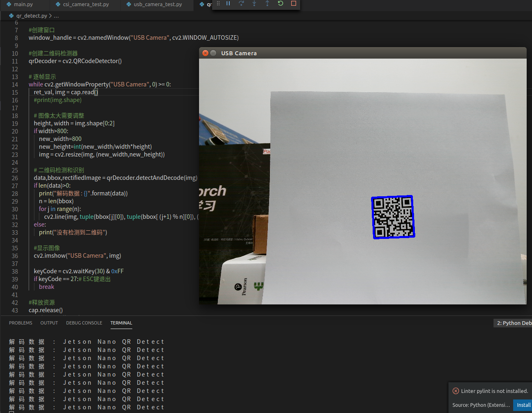Click line number 26 in the gutter
The image size is (532, 413).
point(15,178)
